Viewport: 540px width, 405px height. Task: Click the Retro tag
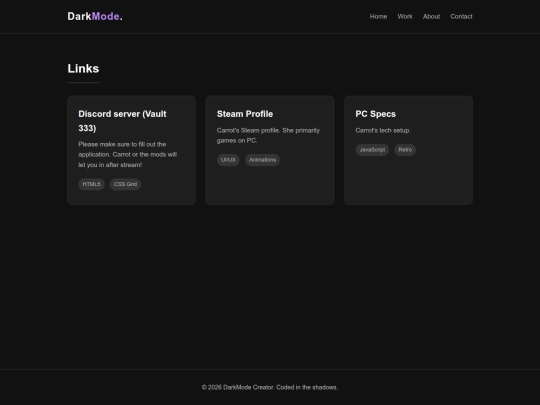(x=405, y=150)
